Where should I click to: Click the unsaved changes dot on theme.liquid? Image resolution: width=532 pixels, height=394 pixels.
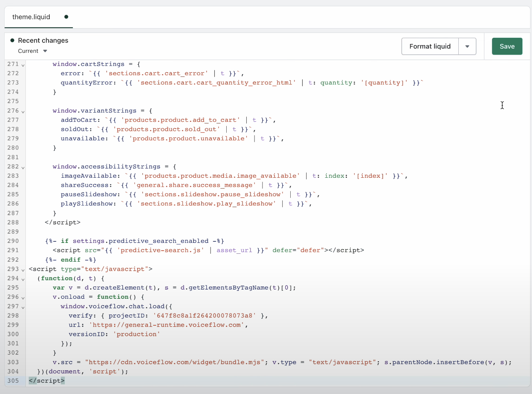point(66,17)
